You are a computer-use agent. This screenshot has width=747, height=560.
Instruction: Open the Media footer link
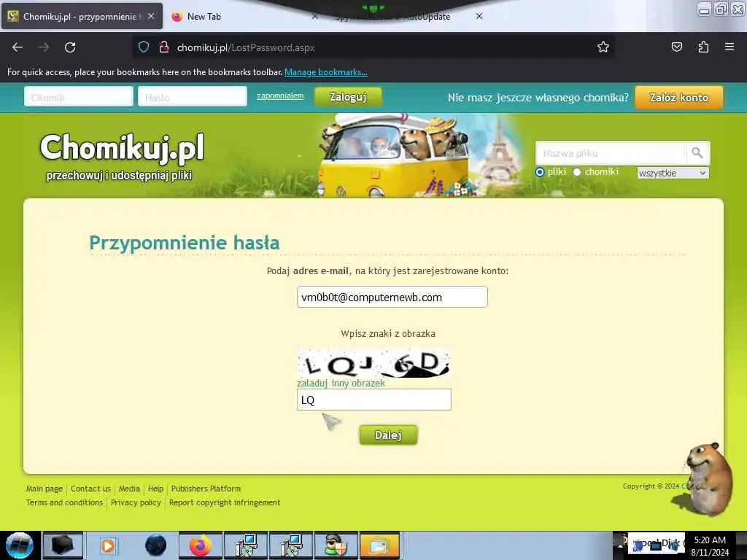point(129,489)
